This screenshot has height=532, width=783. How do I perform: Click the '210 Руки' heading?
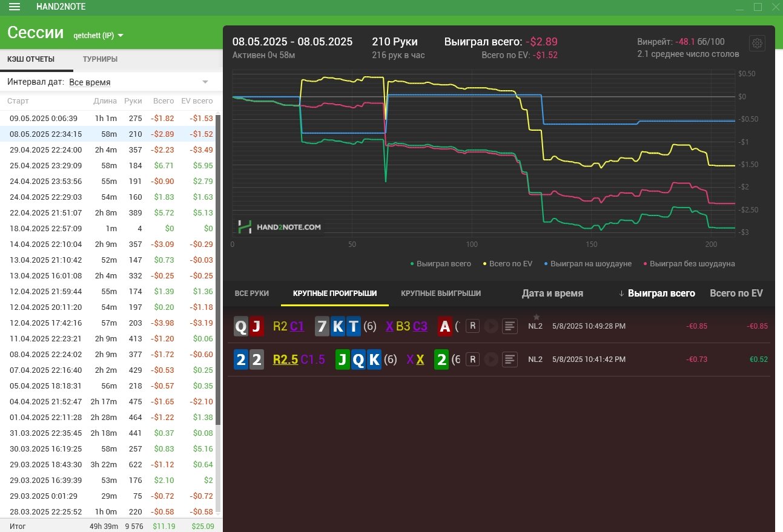coord(395,42)
